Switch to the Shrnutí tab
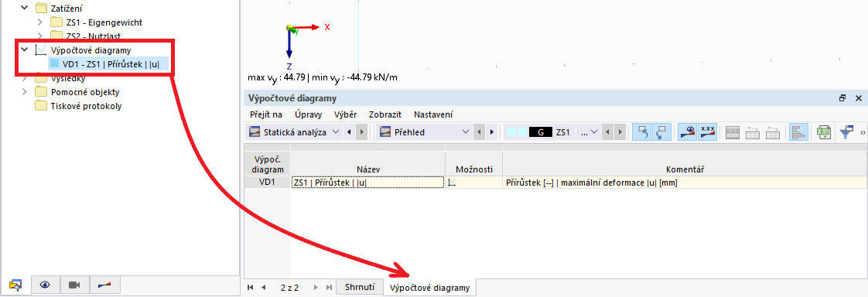This screenshot has width=868, height=297. click(360, 287)
